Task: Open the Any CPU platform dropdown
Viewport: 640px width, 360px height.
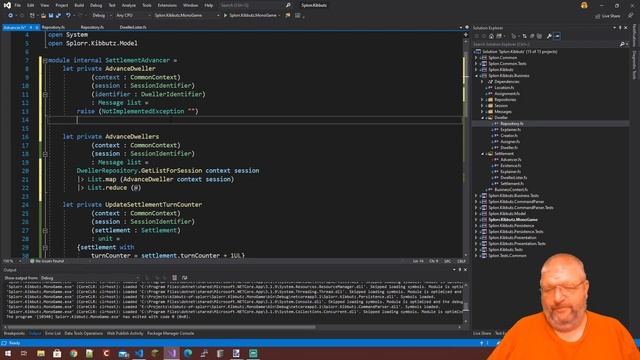Action: click(x=133, y=16)
